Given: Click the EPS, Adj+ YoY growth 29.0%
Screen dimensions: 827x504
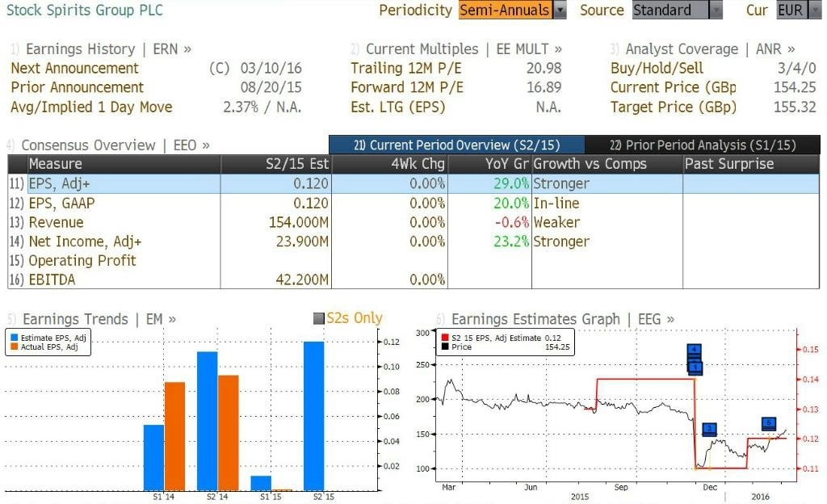Looking at the screenshot, I should click(511, 183).
